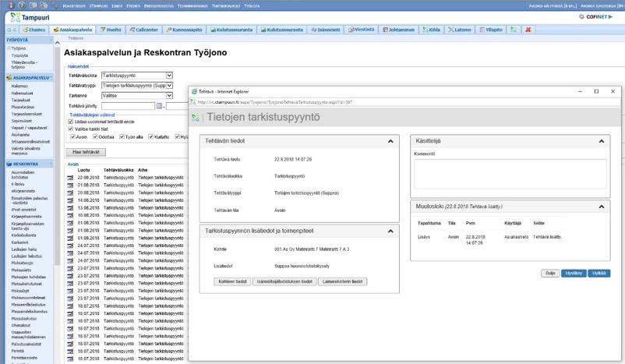The width and height of the screenshot is (625, 364).
Task: Open Sopimukset in the sidebar
Action: point(22,121)
